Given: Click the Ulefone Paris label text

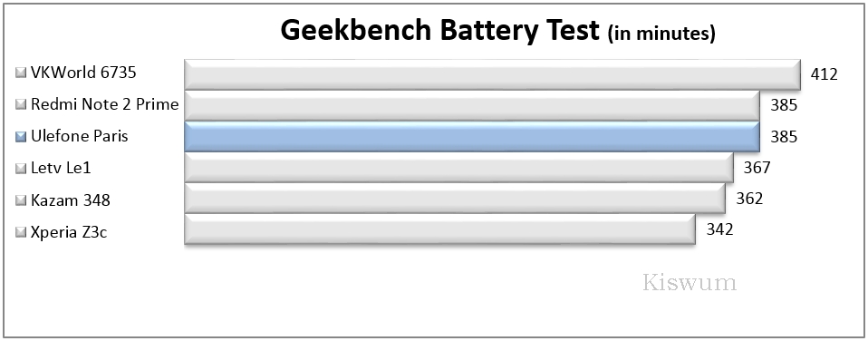Looking at the screenshot, I should (80, 136).
